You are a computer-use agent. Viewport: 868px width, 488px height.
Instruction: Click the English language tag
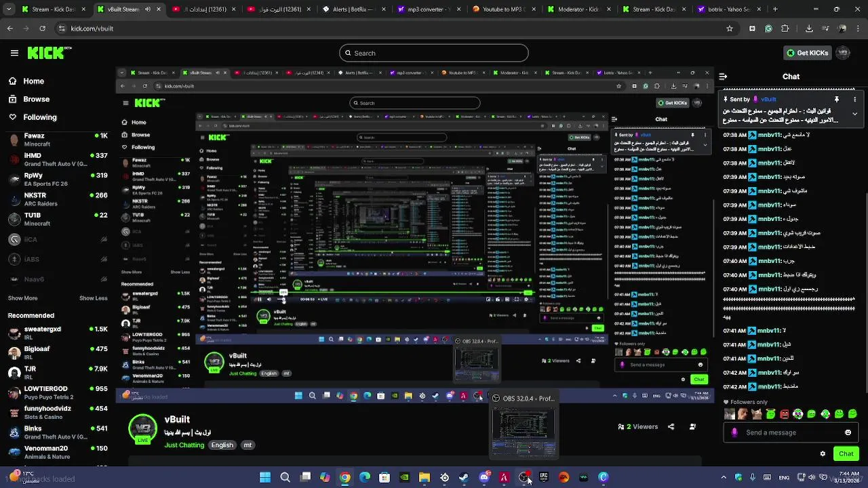[x=222, y=445]
